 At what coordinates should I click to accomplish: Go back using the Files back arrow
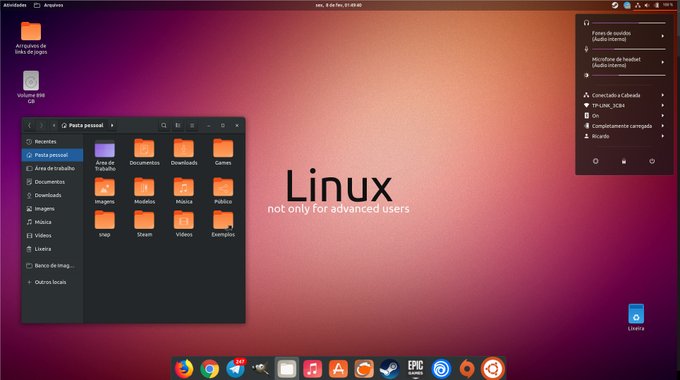pyautogui.click(x=29, y=125)
